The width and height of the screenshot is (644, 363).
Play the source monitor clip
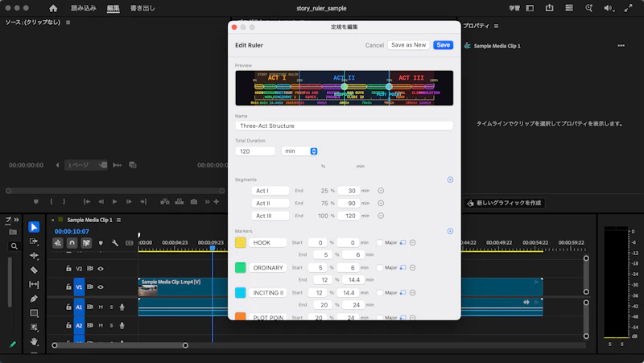coord(114,201)
